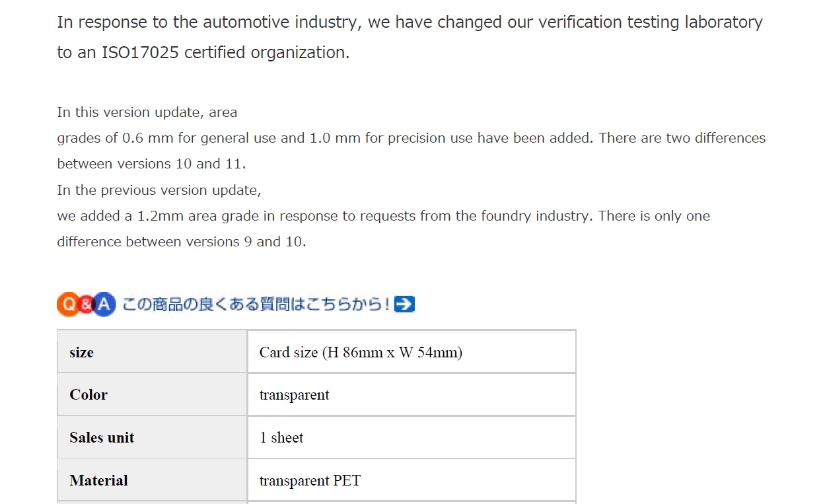Click the 'Card size (H 86mm x W 54mm)' cell
The height and width of the screenshot is (504, 821).
coord(411,352)
